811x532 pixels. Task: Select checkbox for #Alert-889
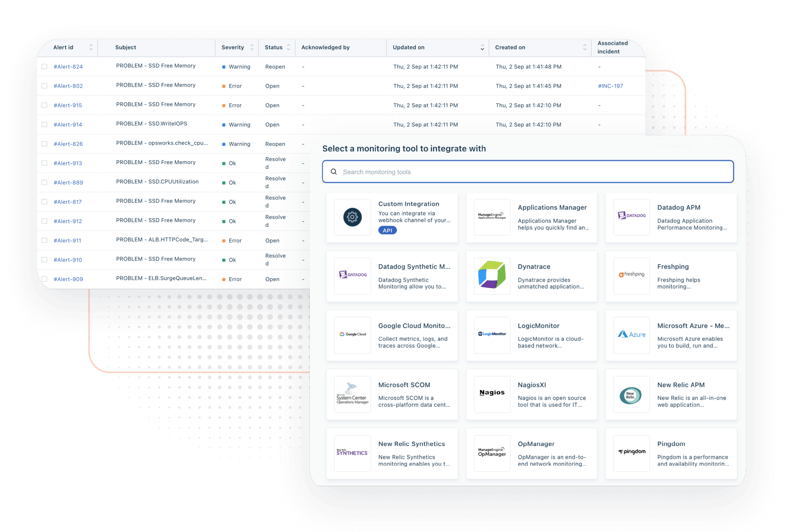point(45,182)
